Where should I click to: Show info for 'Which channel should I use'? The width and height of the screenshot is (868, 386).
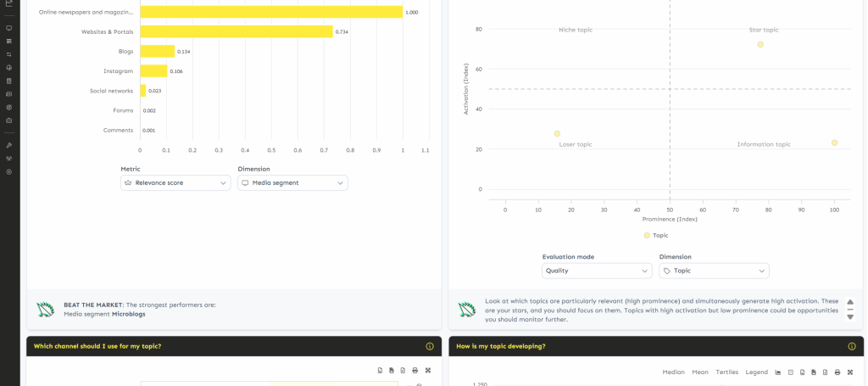tap(430, 346)
